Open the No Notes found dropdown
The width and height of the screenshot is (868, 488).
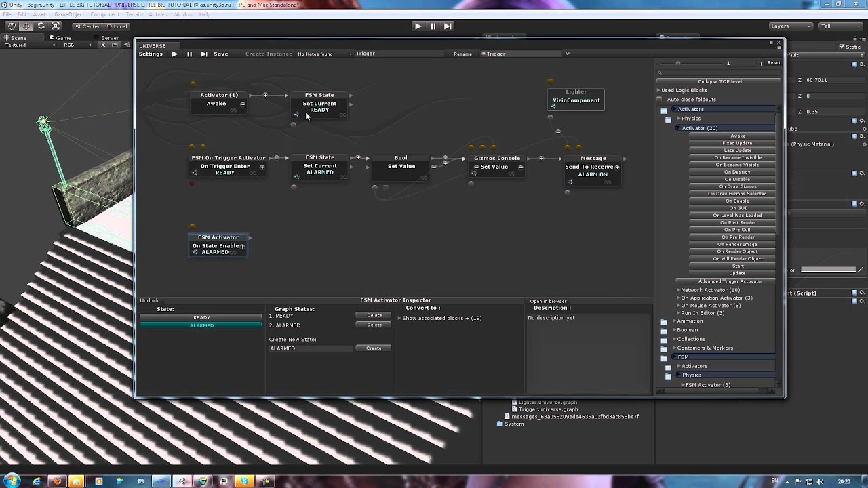tap(324, 54)
